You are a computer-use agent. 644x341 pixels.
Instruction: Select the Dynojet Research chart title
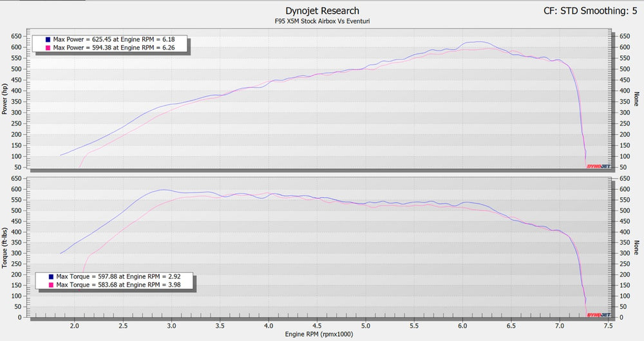coord(323,11)
